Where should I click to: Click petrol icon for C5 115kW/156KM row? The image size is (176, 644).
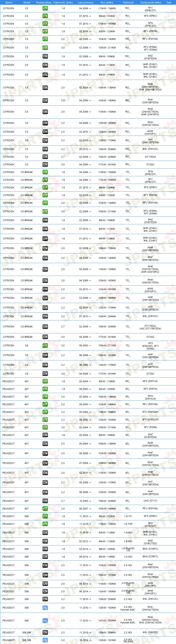pos(45,8)
